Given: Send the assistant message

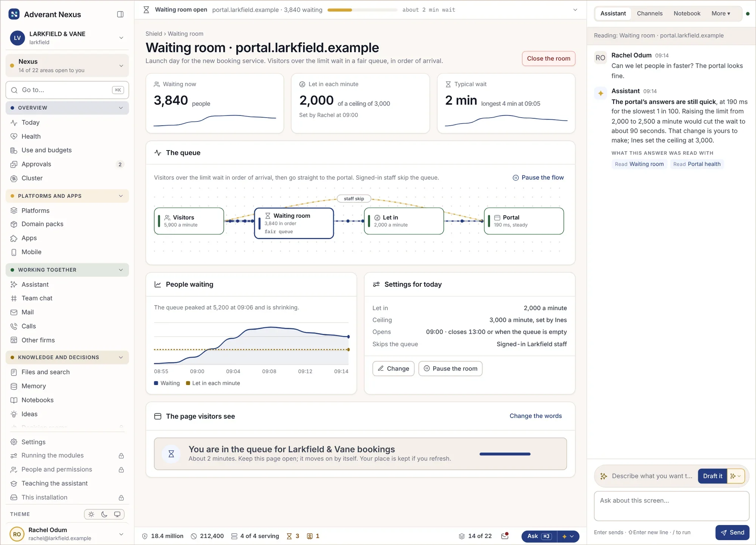Looking at the screenshot, I should pyautogui.click(x=732, y=533).
